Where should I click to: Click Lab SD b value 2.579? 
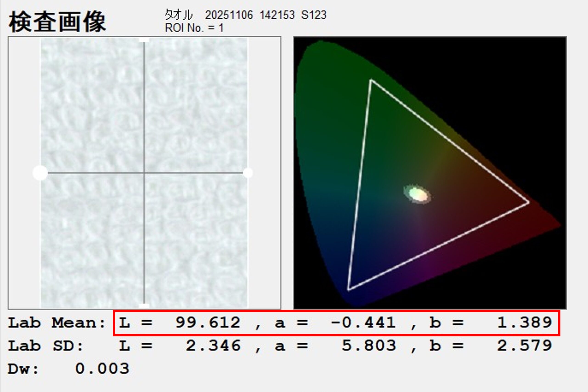click(524, 346)
